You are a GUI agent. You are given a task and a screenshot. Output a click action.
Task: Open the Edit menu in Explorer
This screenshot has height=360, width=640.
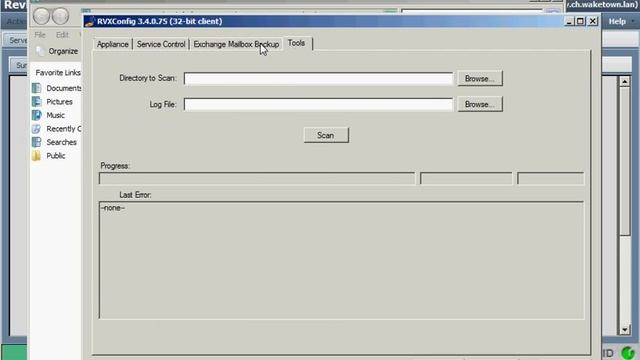coord(62,35)
